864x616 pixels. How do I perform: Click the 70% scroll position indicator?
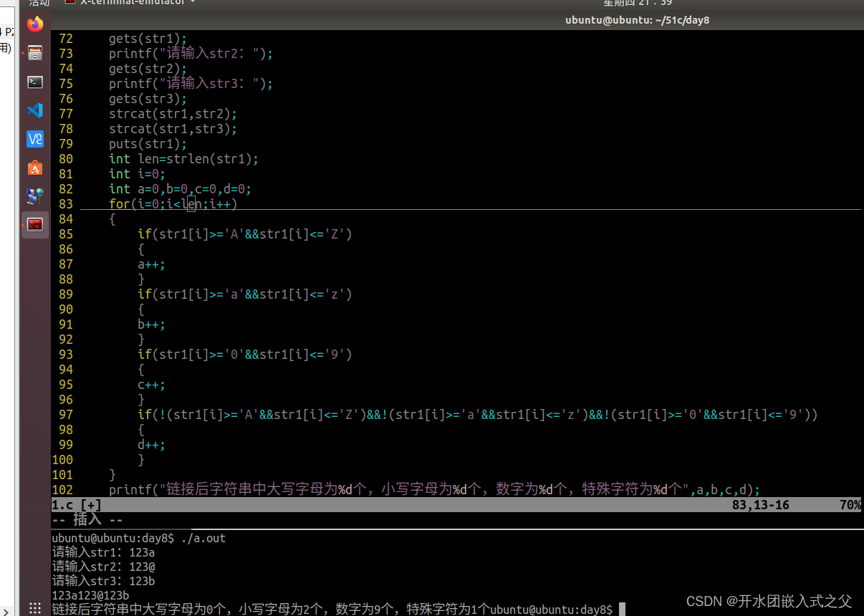pyautogui.click(x=850, y=505)
